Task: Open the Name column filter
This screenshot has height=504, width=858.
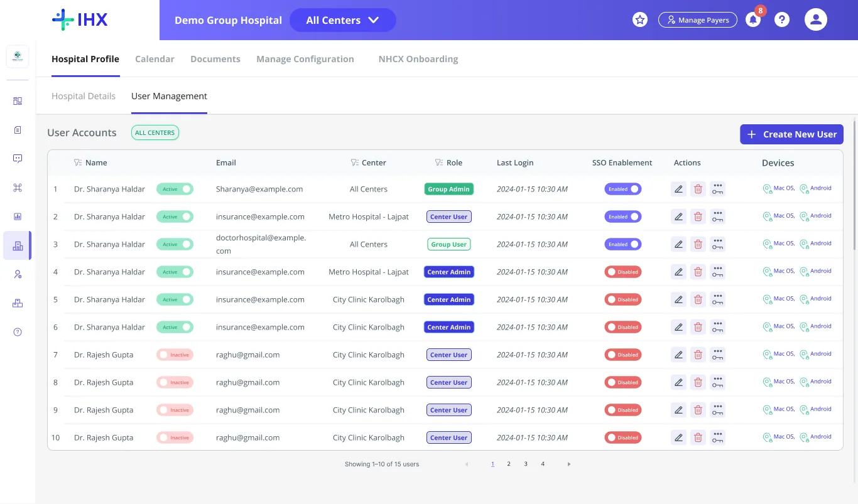Action: point(78,163)
